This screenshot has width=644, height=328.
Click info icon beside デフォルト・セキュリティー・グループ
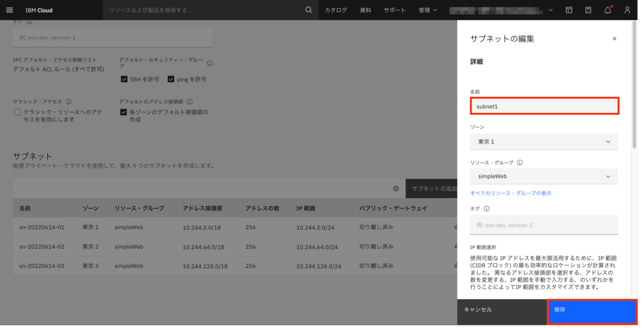pos(209,63)
